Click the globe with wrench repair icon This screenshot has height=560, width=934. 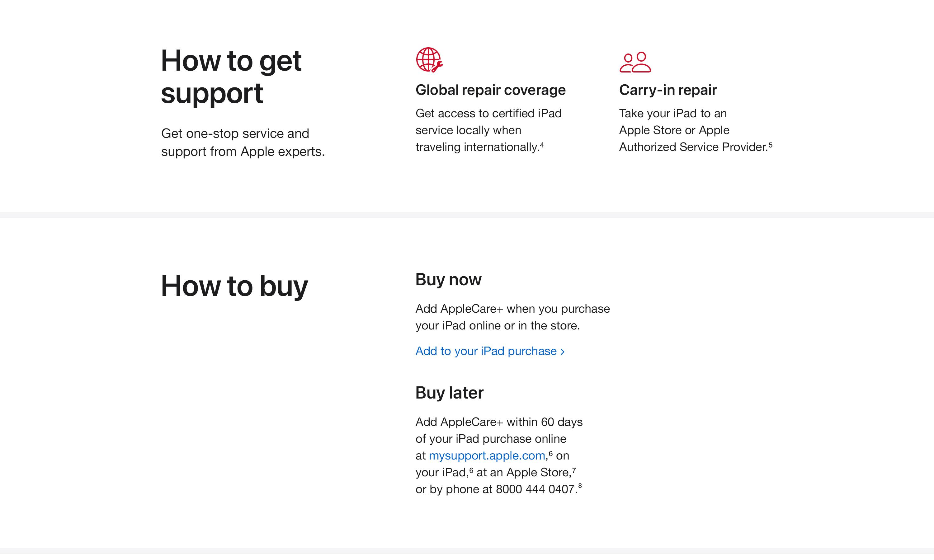coord(429,60)
